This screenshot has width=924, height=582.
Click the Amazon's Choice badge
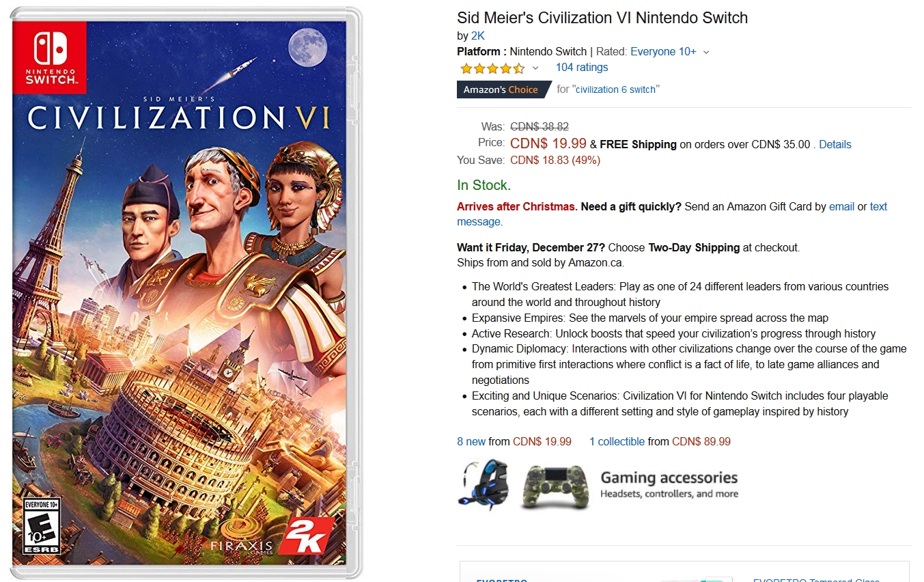503,89
